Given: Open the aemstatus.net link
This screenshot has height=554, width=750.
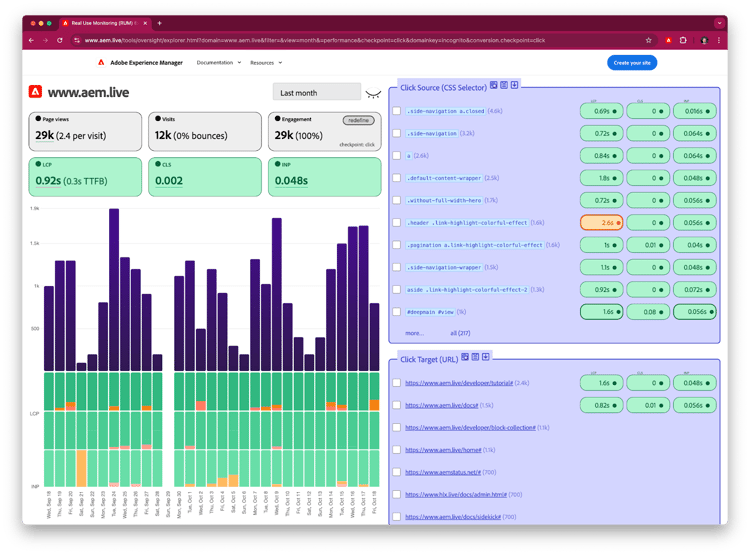Looking at the screenshot, I should (x=443, y=472).
